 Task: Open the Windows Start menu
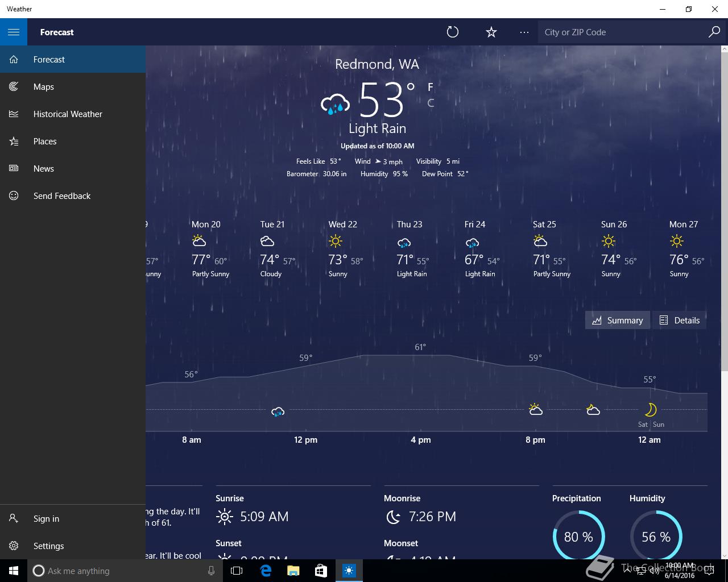point(14,571)
